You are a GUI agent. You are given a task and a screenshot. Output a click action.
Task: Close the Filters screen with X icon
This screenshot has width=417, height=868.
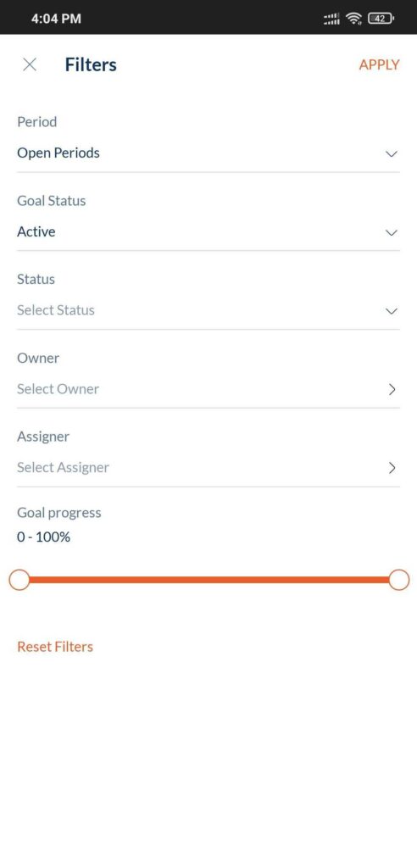[x=30, y=64]
